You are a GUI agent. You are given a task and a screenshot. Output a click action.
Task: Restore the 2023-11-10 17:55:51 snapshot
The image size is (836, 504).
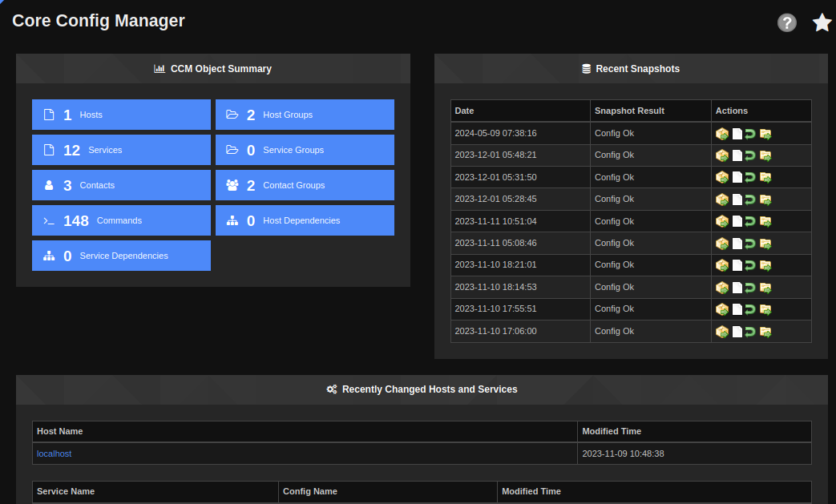pyautogui.click(x=750, y=309)
